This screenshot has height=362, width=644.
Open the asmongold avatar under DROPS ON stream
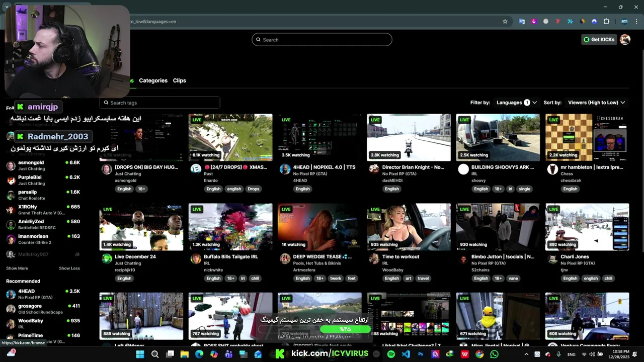point(107,169)
